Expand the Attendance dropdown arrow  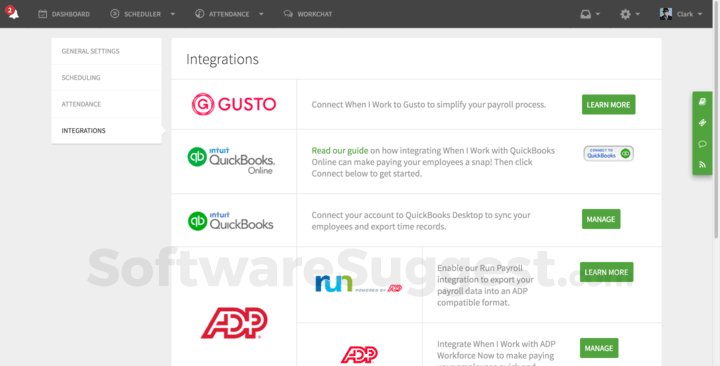click(x=261, y=14)
